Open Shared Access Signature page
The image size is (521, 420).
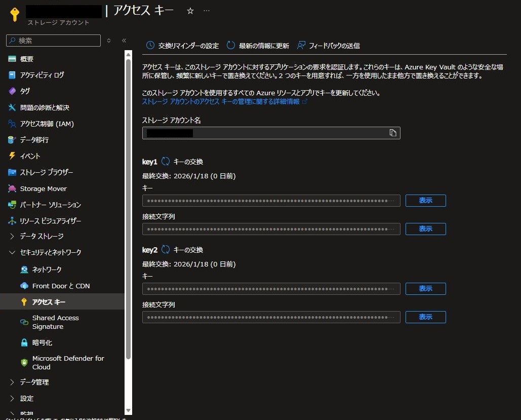point(55,322)
